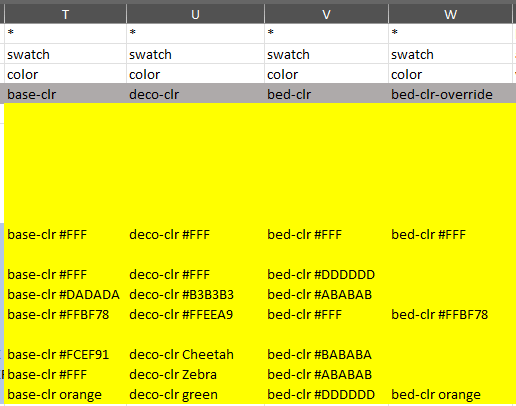The height and width of the screenshot is (406, 516).
Task: Select the cell containing bed-clr #BABABA
Action: pos(326,354)
